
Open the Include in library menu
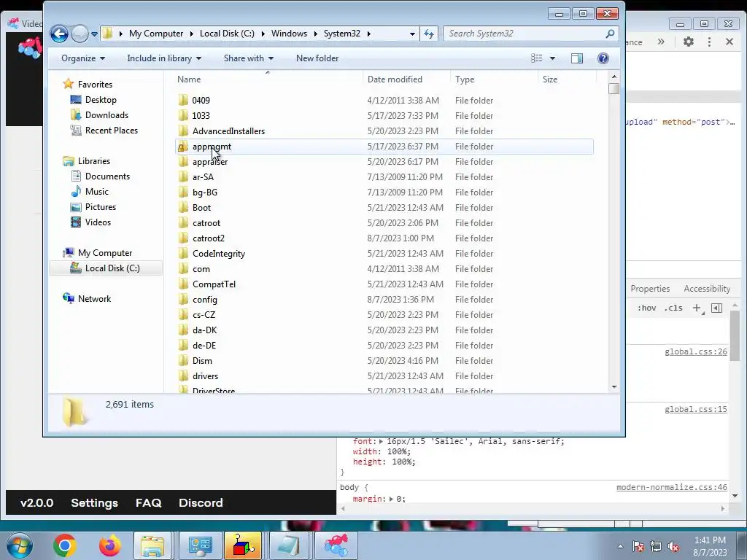tap(164, 58)
